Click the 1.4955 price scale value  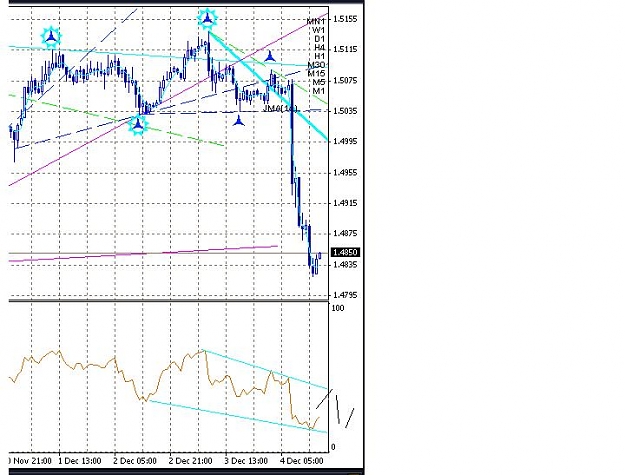(x=345, y=173)
